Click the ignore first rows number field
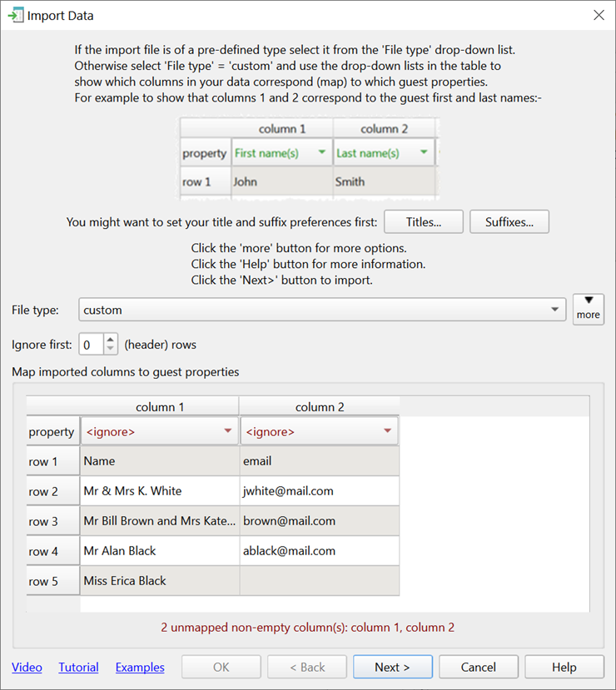The height and width of the screenshot is (690, 616). (x=91, y=345)
